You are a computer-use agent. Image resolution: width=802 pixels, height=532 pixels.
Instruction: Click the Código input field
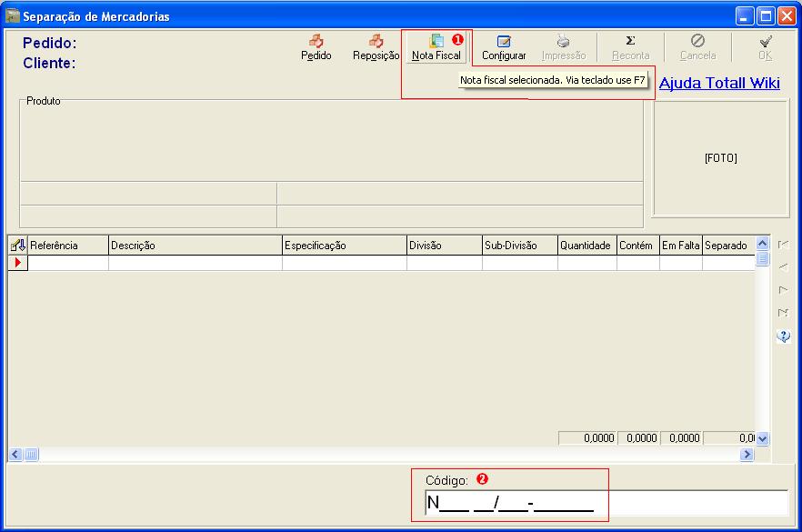[x=607, y=503]
